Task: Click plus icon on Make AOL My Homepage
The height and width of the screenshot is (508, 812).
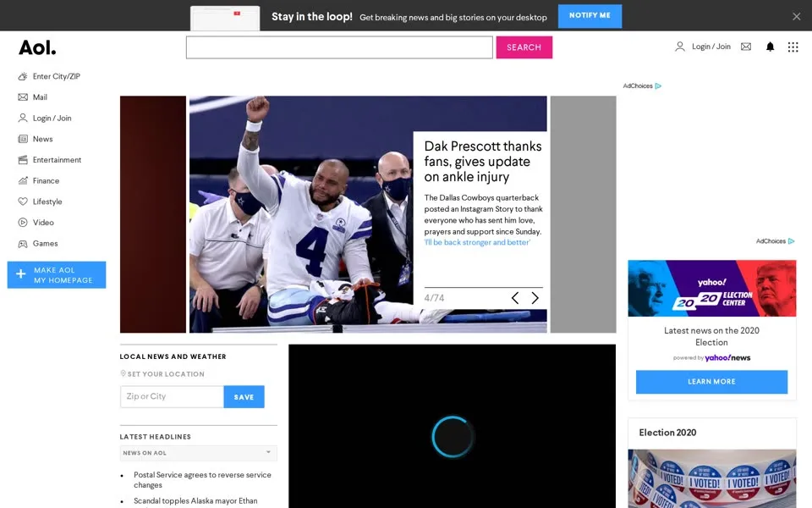Action: click(20, 274)
